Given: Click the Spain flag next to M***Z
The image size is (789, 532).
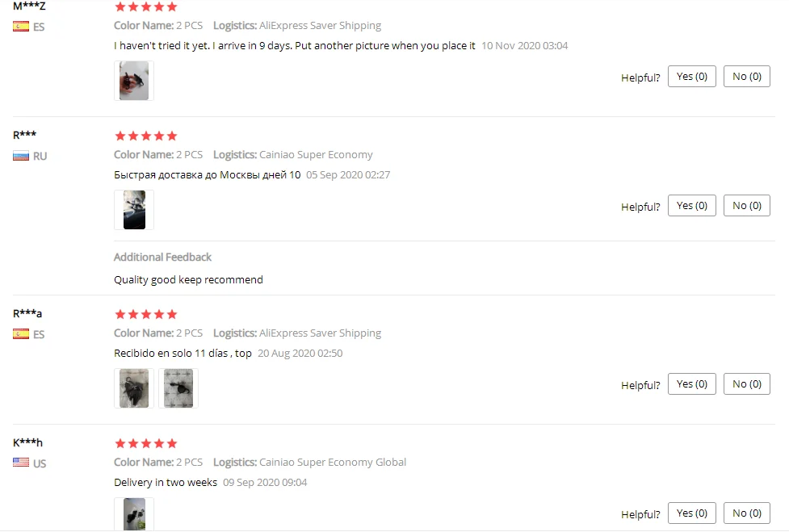Looking at the screenshot, I should coord(21,27).
